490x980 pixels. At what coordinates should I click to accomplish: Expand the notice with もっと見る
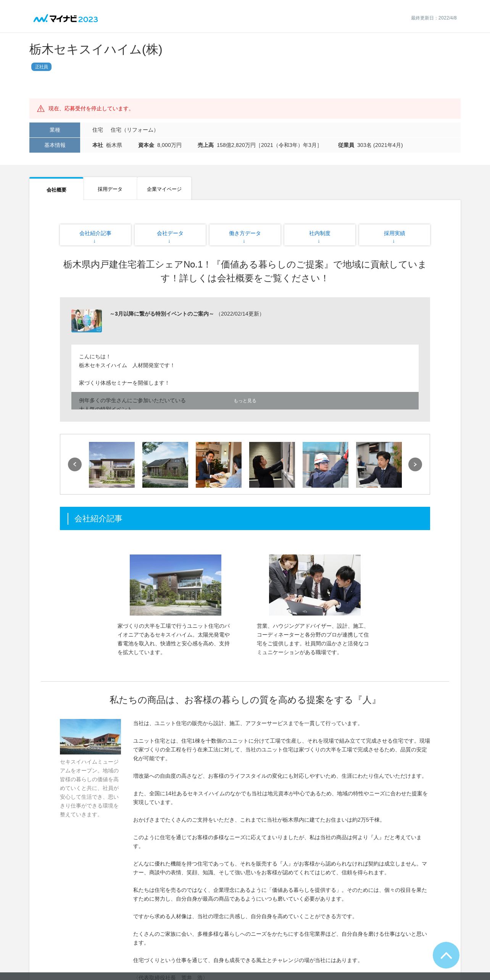point(245,401)
